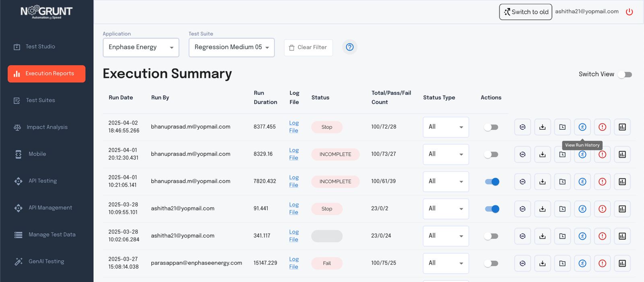
Task: Click the folder icon in the 2025-04-02 row
Action: [562, 127]
